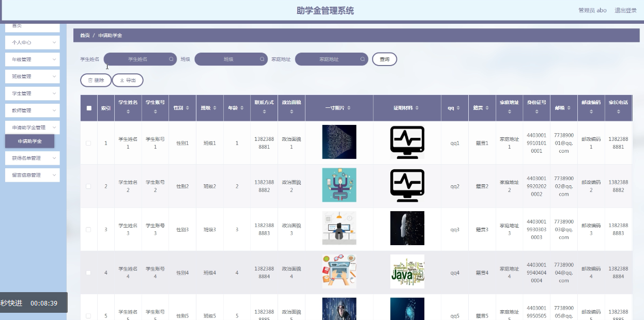The width and height of the screenshot is (644, 320).
Task: Click cell 学生姓名1 in first row
Action: click(x=128, y=143)
